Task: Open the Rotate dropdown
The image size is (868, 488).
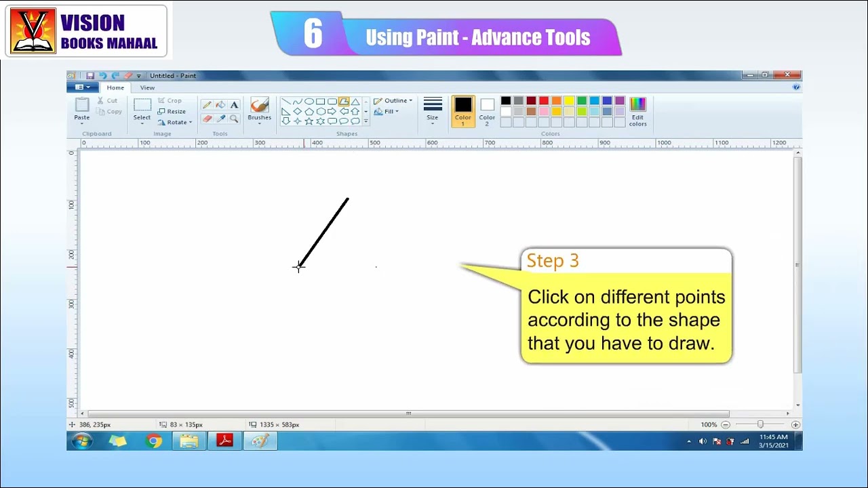Action: point(175,122)
